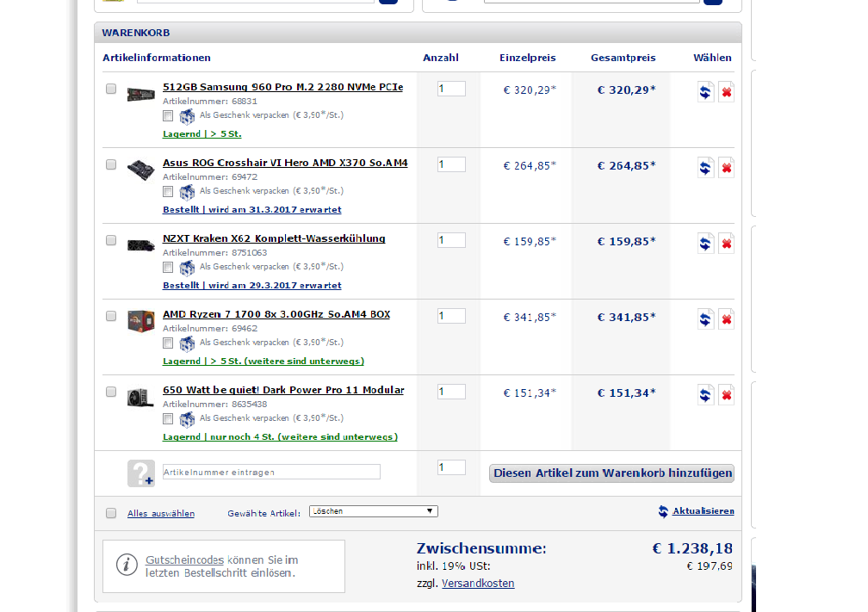Image resolution: width=868 pixels, height=612 pixels.
Task: Open the 512GB Samsung 960 Pro product link
Action: 282,87
